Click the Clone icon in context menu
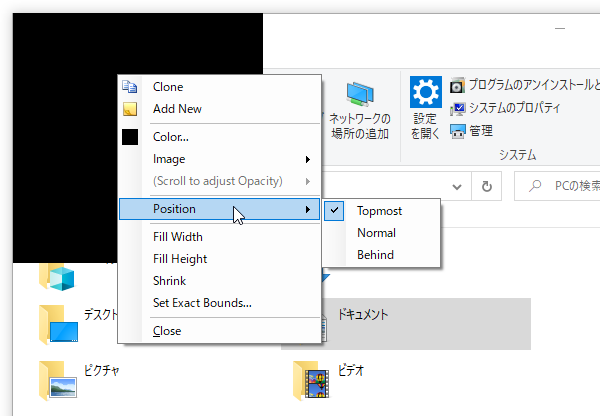The width and height of the screenshot is (600, 416). click(x=130, y=87)
